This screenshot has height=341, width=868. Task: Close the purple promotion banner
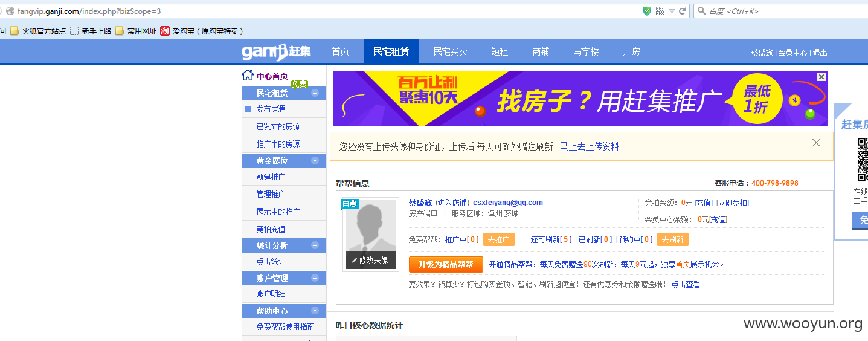821,77
